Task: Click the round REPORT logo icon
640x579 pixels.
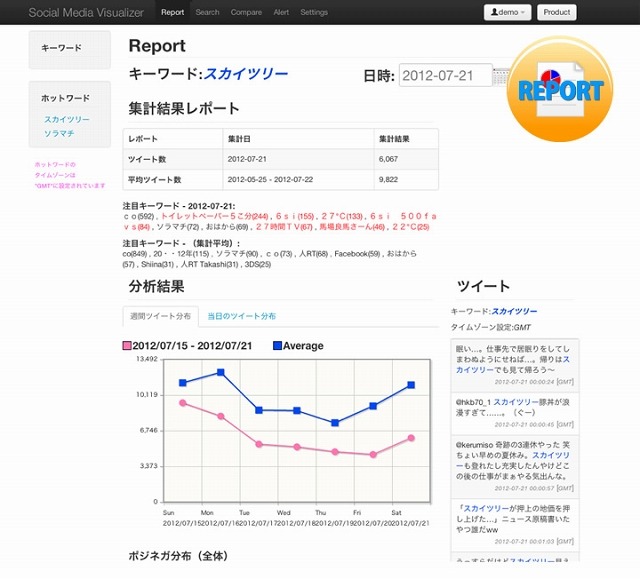Action: point(560,90)
